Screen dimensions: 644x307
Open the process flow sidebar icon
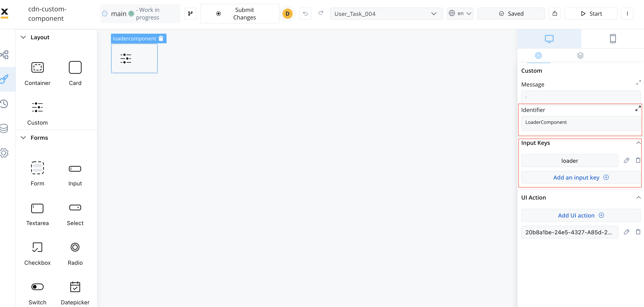click(x=5, y=55)
